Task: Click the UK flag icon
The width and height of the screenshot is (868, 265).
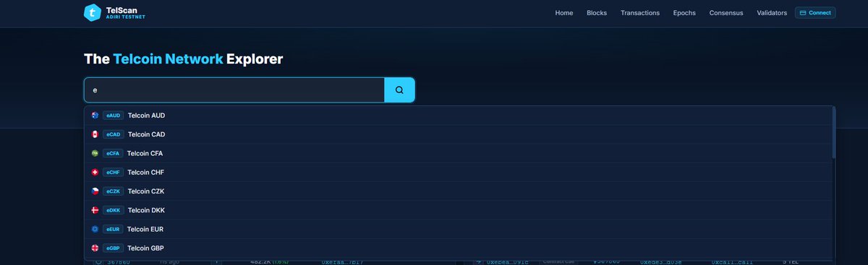Action: [95, 248]
